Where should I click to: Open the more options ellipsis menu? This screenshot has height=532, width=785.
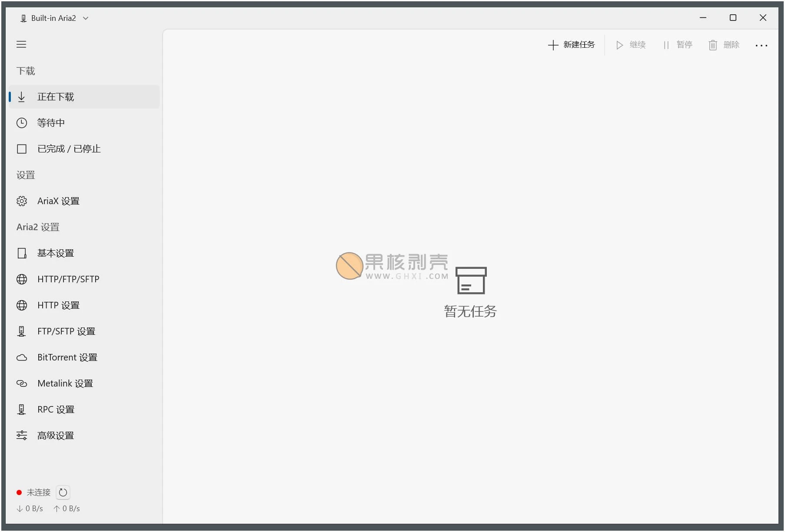[762, 45]
